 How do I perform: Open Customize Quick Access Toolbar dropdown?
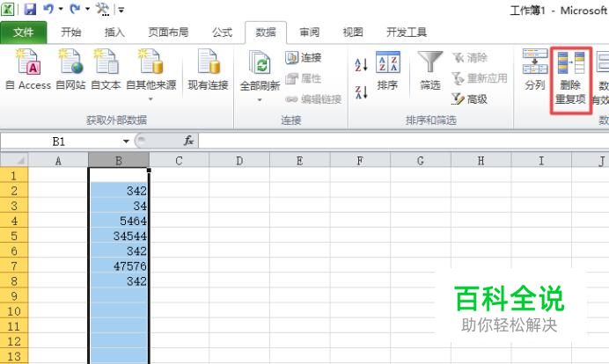click(x=121, y=10)
